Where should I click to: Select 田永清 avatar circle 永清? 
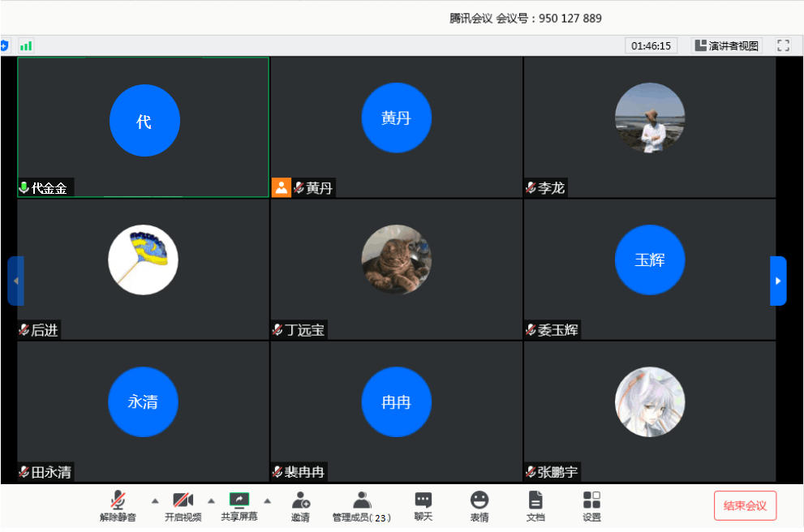tap(143, 401)
